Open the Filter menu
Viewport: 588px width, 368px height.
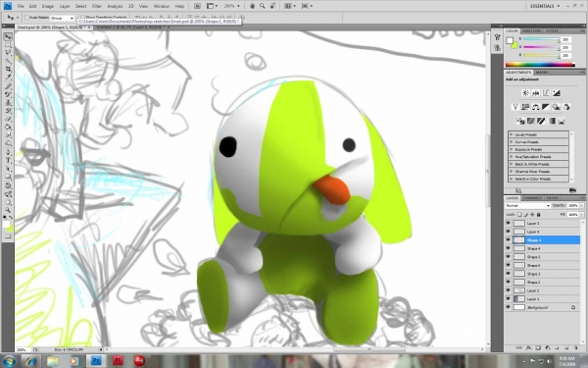point(97,6)
